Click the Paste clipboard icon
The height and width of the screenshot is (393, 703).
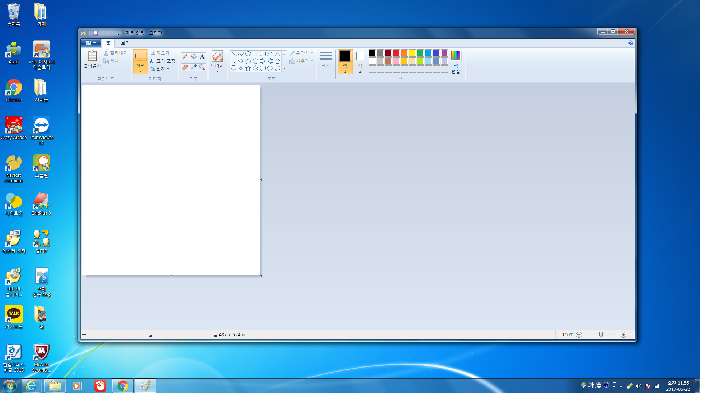92,56
